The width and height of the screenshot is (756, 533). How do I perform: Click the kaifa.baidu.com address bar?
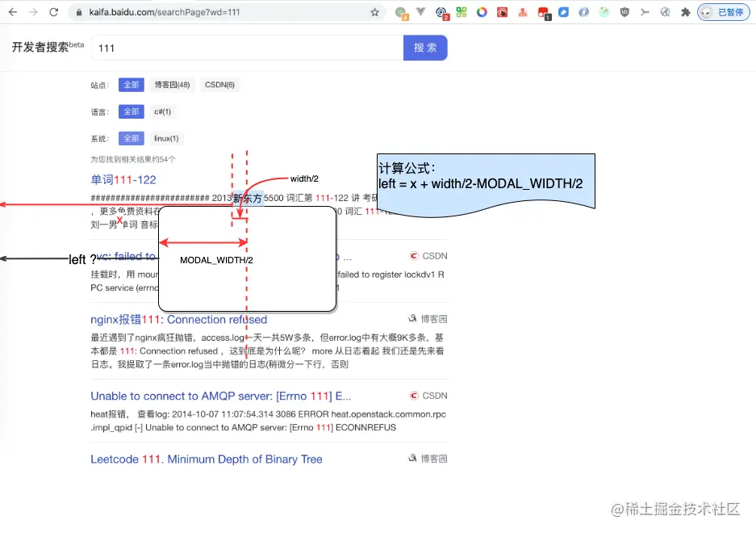(x=227, y=12)
